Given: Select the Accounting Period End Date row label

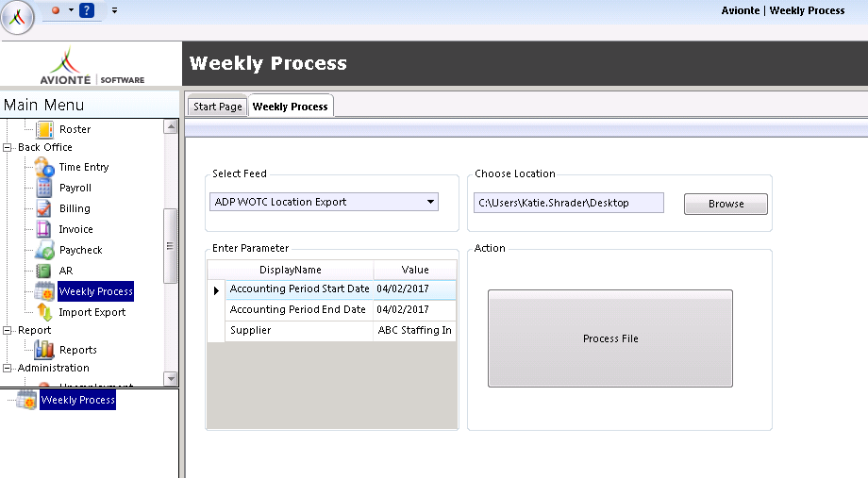Looking at the screenshot, I should 299,310.
